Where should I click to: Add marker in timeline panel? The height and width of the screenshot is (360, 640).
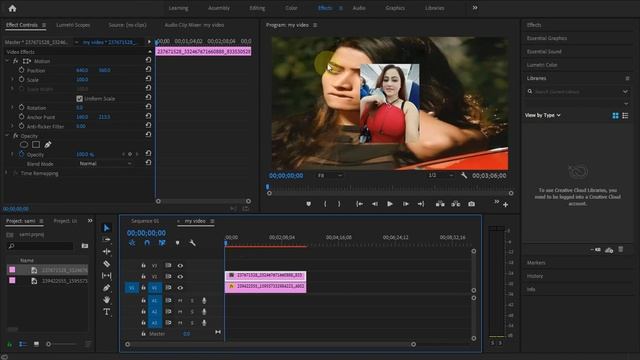(178, 243)
